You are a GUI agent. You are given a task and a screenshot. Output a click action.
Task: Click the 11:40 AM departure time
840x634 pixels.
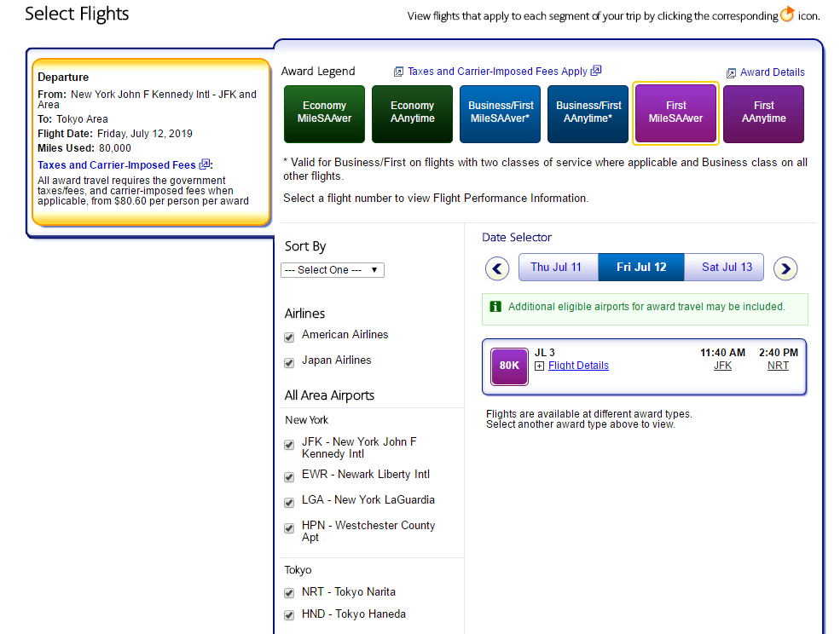coord(722,352)
